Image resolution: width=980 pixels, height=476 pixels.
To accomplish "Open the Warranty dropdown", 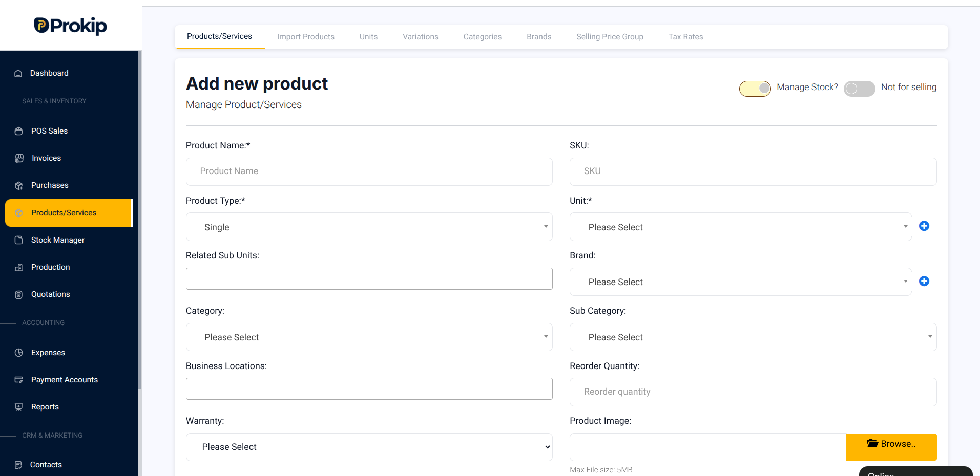I will 369,447.
